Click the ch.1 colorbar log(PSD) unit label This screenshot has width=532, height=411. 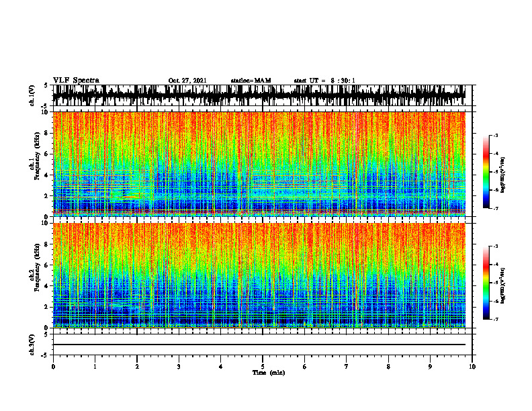[x=503, y=175]
